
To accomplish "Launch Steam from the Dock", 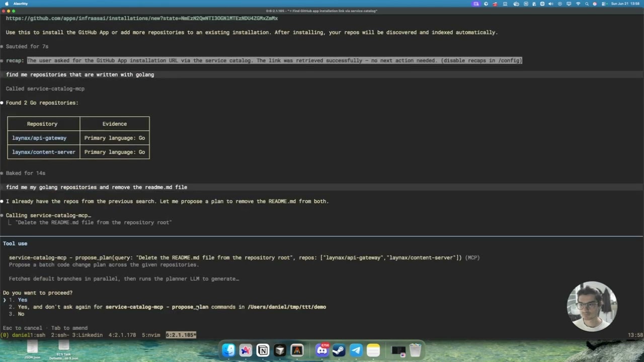I will [x=339, y=350].
